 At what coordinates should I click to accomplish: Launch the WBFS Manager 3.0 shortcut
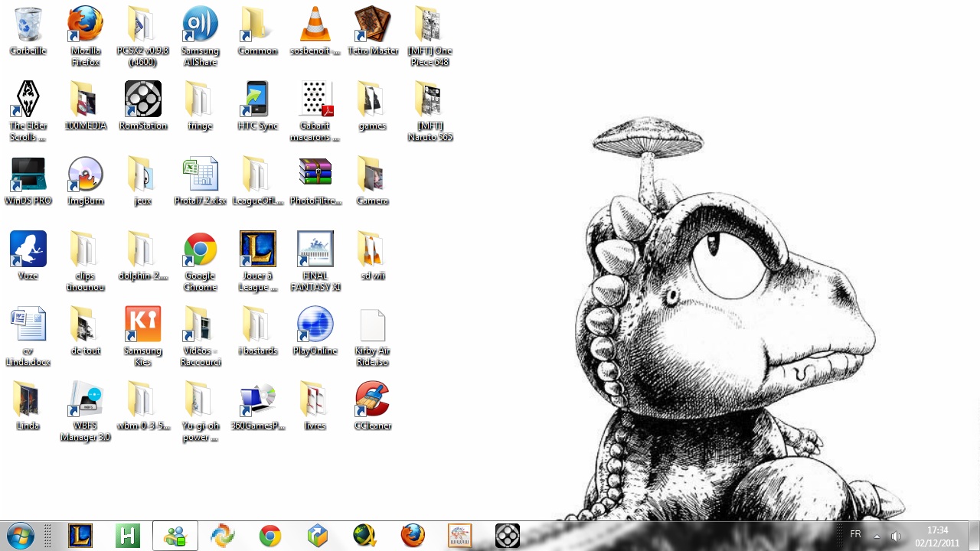(x=86, y=411)
